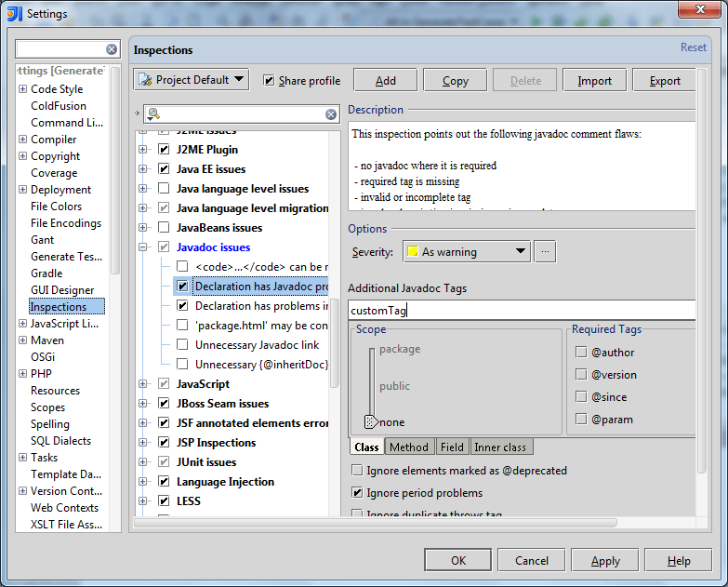Open the Severity dropdown

(466, 252)
